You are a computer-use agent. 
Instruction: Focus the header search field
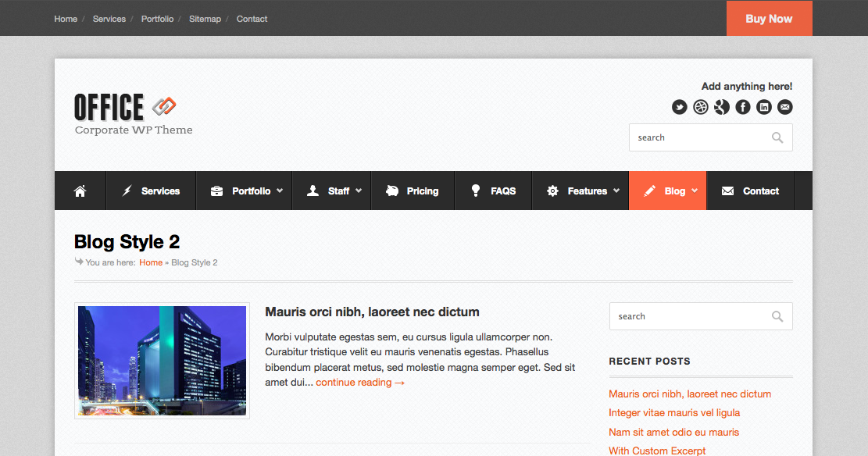[x=711, y=137]
